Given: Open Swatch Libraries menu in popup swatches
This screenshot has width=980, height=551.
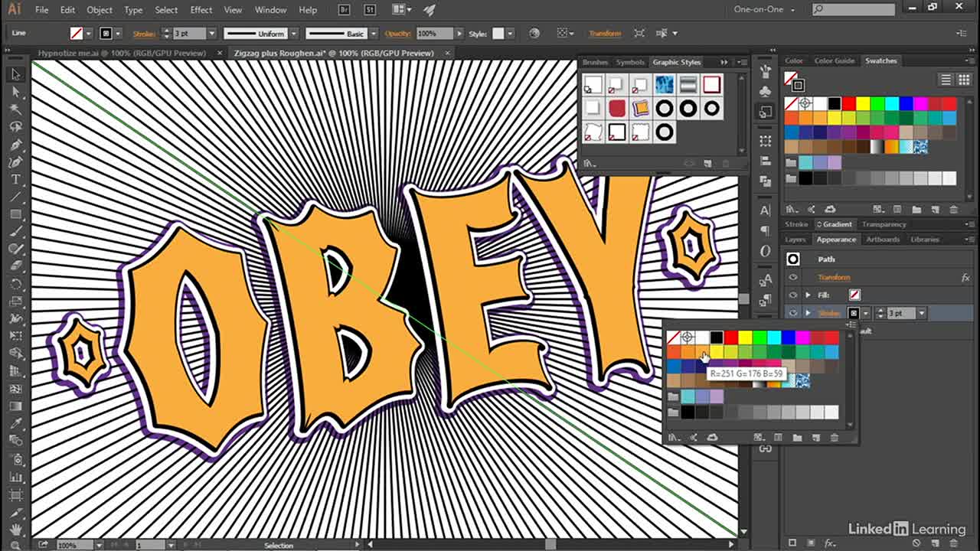Looking at the screenshot, I should (x=673, y=438).
